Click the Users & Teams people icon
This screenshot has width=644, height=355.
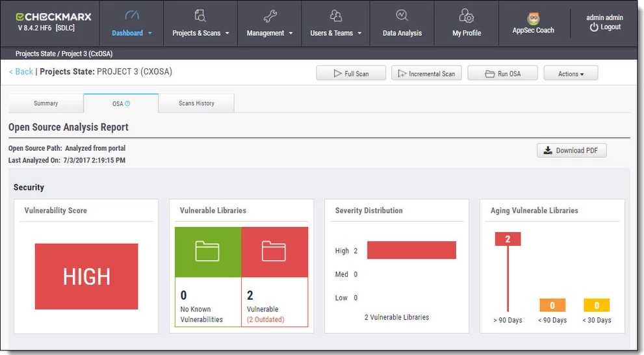(x=336, y=16)
